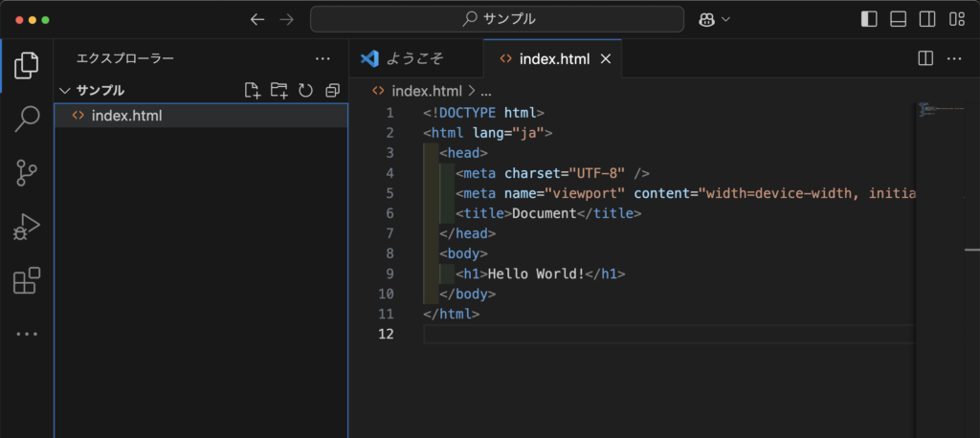Show additional activity bar views ellipsis

click(x=27, y=334)
